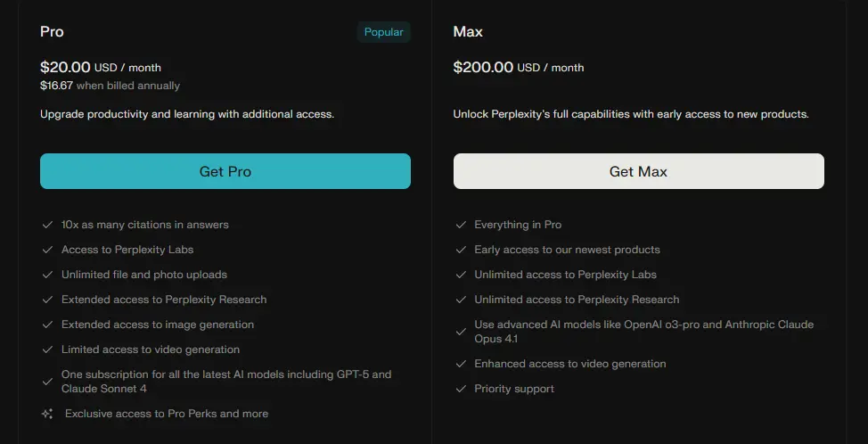Image resolution: width=868 pixels, height=444 pixels.
Task: Click the Max plan title
Action: tap(468, 32)
